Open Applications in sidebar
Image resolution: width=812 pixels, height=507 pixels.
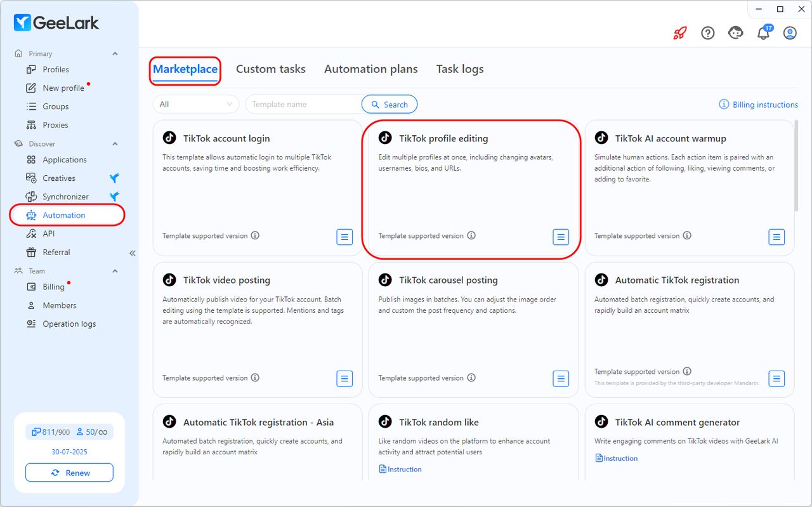point(65,160)
